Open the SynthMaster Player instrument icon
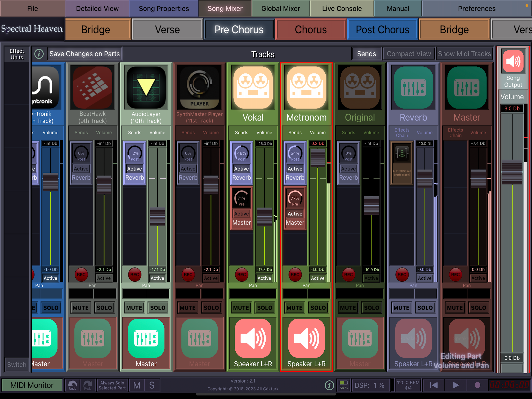The image size is (532, 399). (x=199, y=88)
